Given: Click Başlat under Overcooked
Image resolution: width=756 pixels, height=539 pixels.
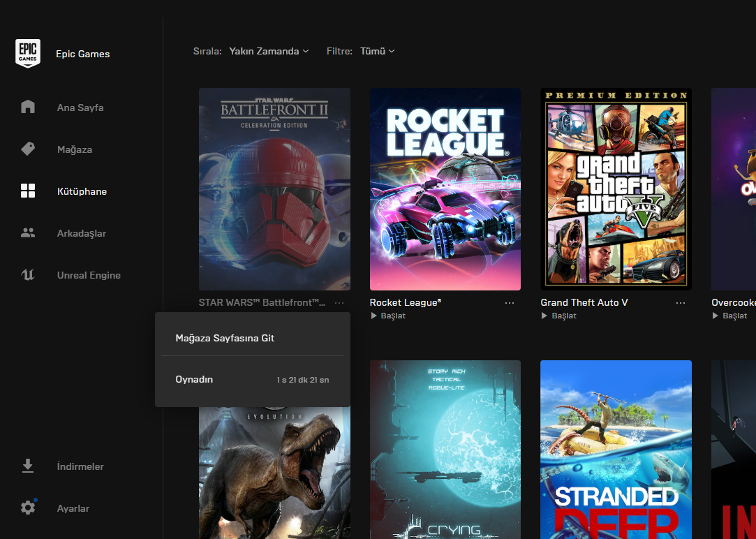Looking at the screenshot, I should (735, 316).
